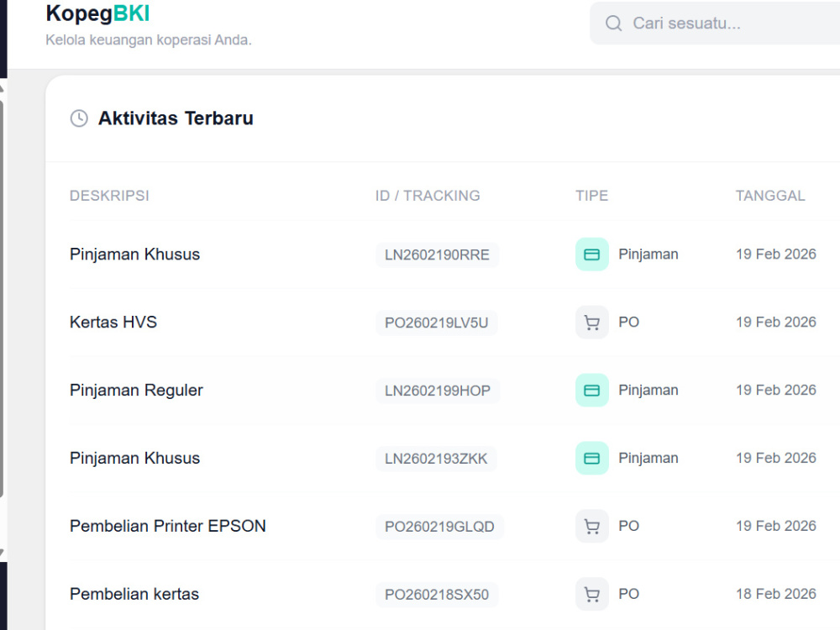
Task: Click Pinjaman Khusus in the LN2602193ZKK row
Action: point(134,459)
